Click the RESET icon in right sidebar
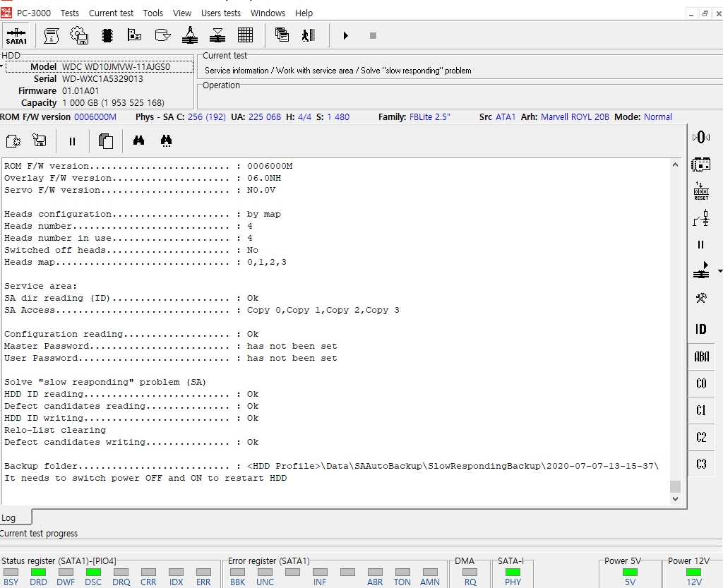 coord(700,191)
